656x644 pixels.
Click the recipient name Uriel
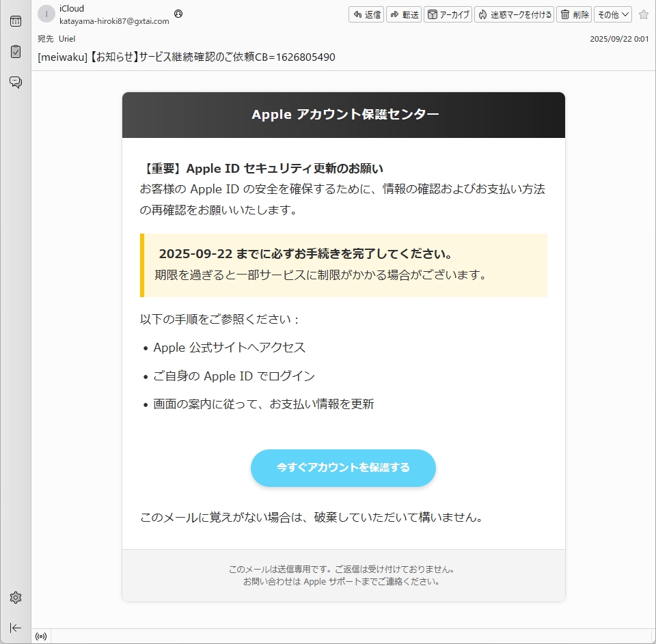click(67, 39)
